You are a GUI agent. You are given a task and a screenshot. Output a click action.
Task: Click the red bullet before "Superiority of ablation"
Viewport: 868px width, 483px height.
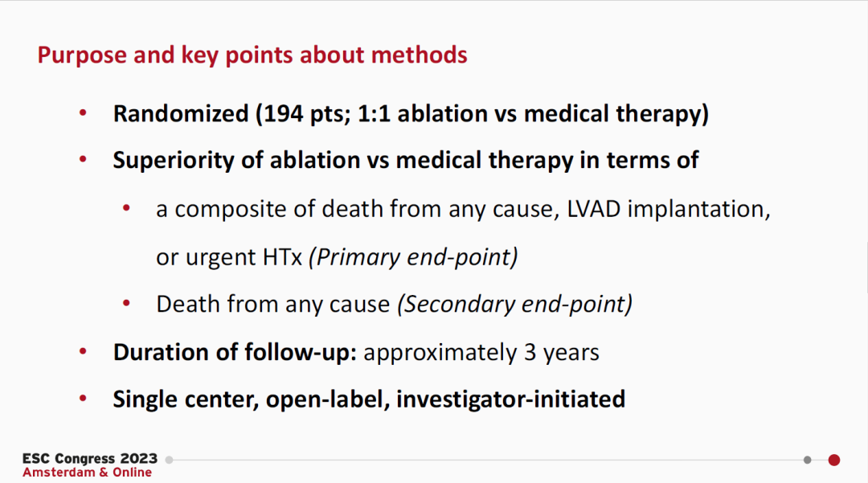tap(84, 160)
